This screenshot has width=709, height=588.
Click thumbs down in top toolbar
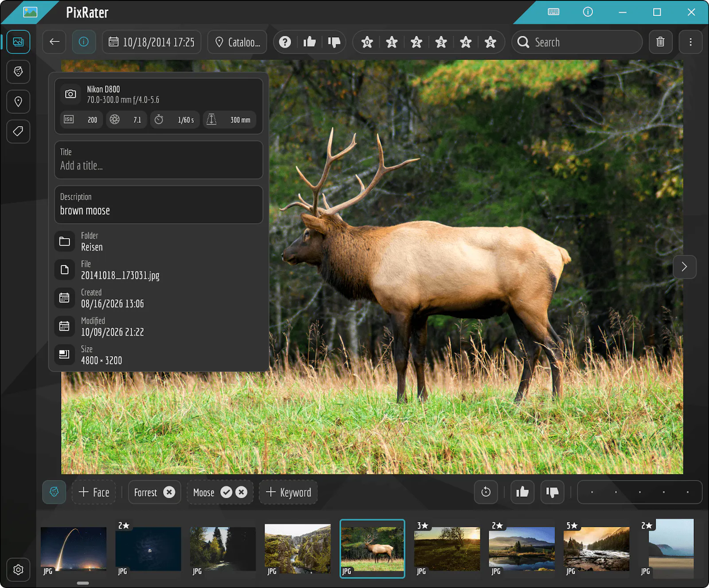(334, 42)
